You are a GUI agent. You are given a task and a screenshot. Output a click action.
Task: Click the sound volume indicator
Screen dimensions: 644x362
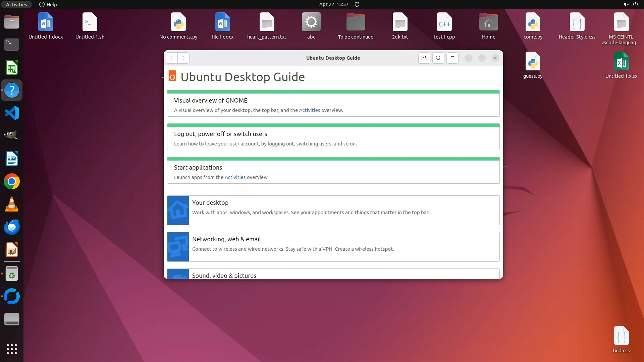tap(626, 4)
